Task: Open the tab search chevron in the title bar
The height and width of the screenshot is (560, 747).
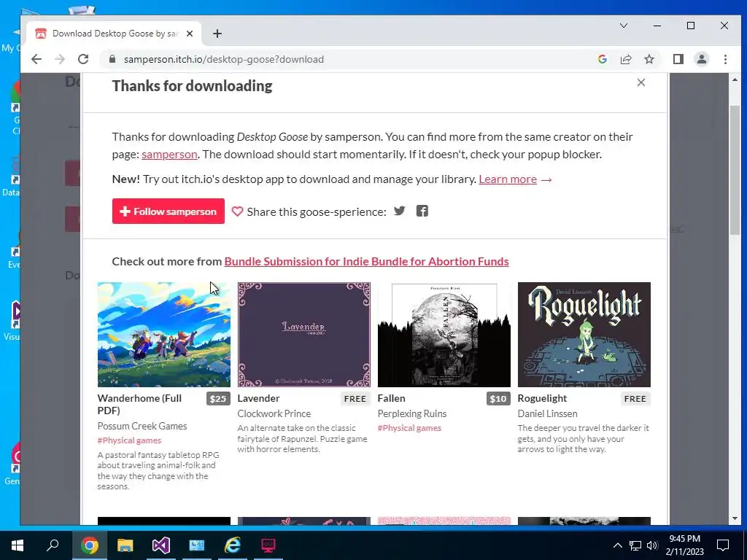Action: 624,26
